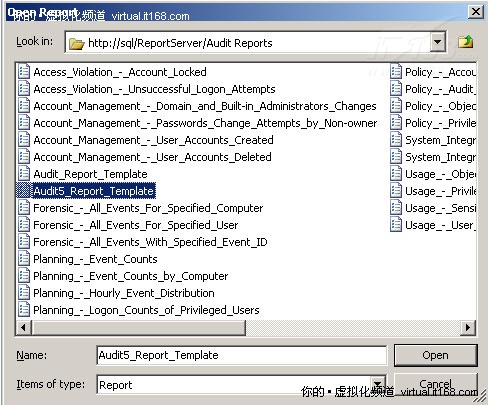Click the Look in path combo box
This screenshot has height=405, width=488.
255,42
